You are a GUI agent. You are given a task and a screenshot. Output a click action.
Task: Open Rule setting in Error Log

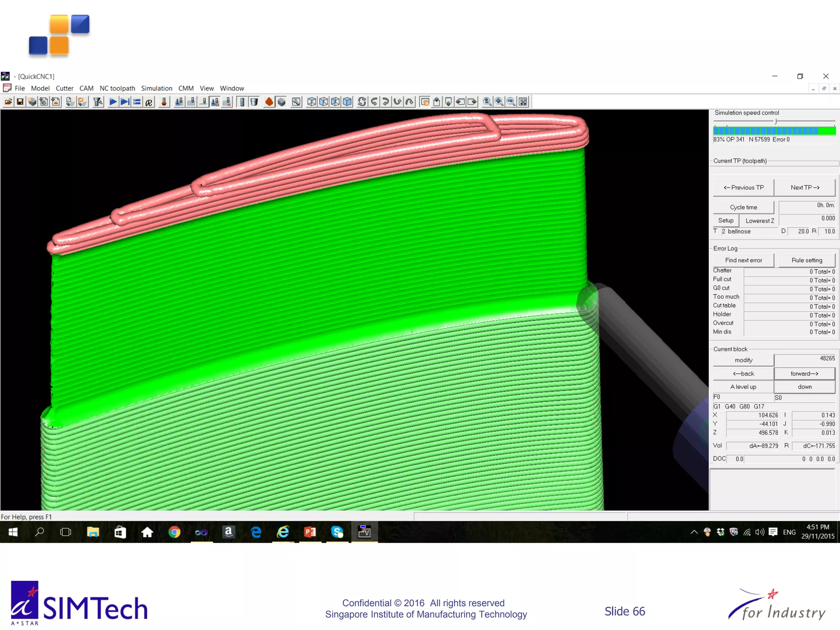click(x=806, y=260)
